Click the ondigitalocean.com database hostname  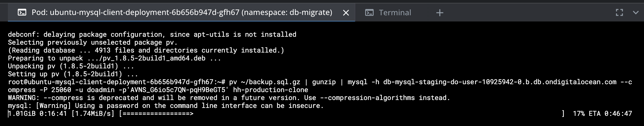point(500,82)
